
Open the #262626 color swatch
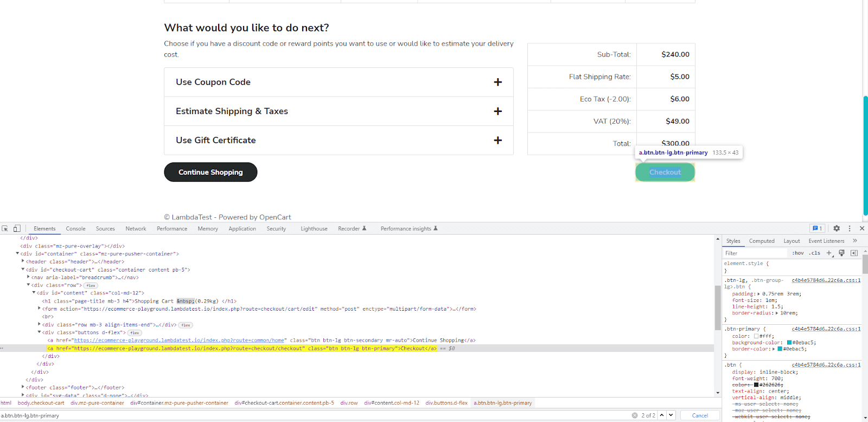pos(756,385)
